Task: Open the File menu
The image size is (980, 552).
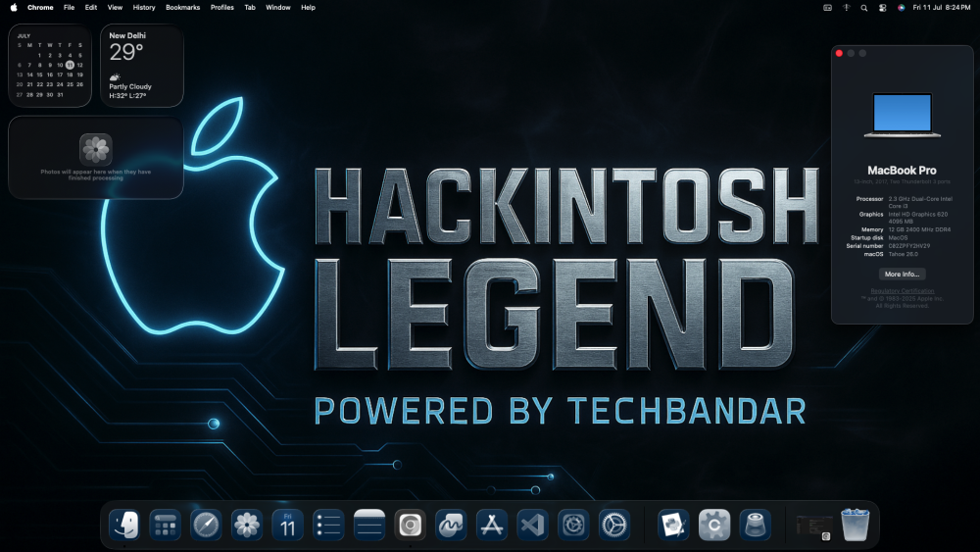Action: click(69, 8)
